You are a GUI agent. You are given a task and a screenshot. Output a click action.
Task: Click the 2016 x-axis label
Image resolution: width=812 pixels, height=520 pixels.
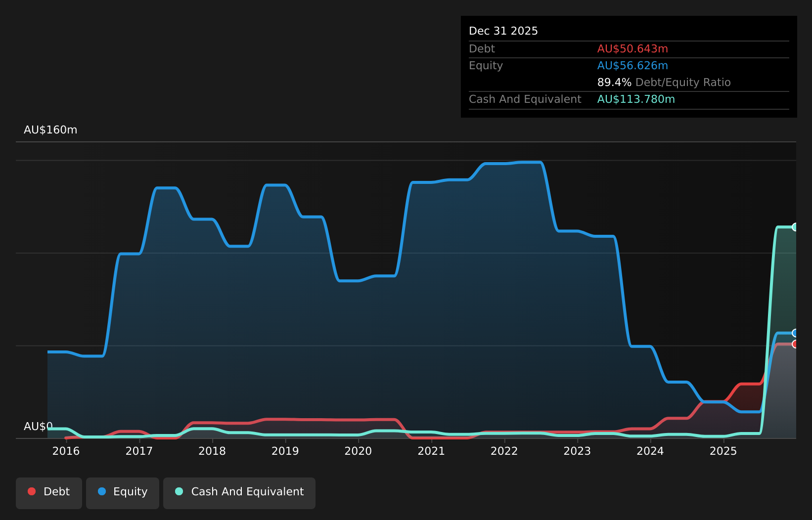[66, 451]
